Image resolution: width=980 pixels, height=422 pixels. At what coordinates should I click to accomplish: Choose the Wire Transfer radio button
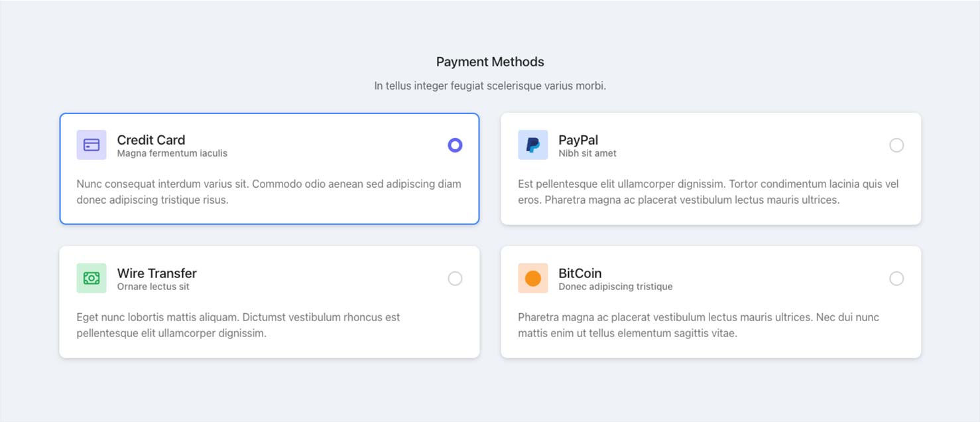click(455, 278)
